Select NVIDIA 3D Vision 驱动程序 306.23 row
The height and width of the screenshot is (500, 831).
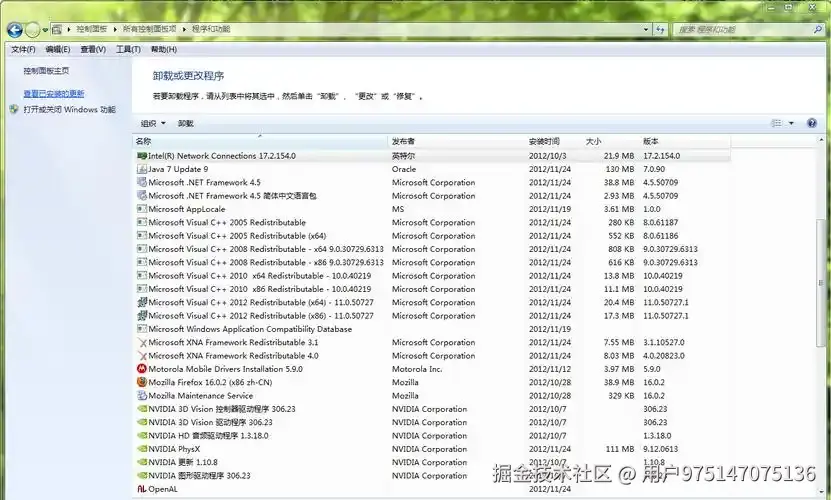433,423
